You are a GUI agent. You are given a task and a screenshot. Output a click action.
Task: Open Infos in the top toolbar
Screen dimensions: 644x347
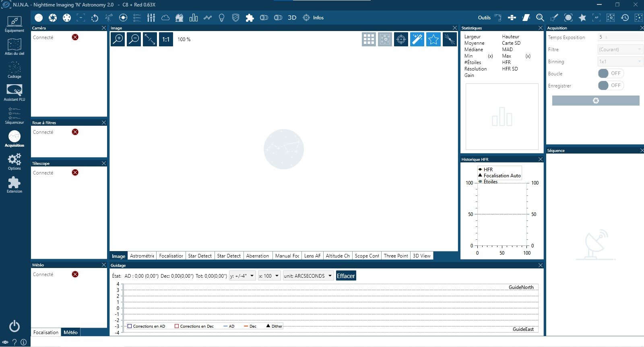tap(314, 18)
